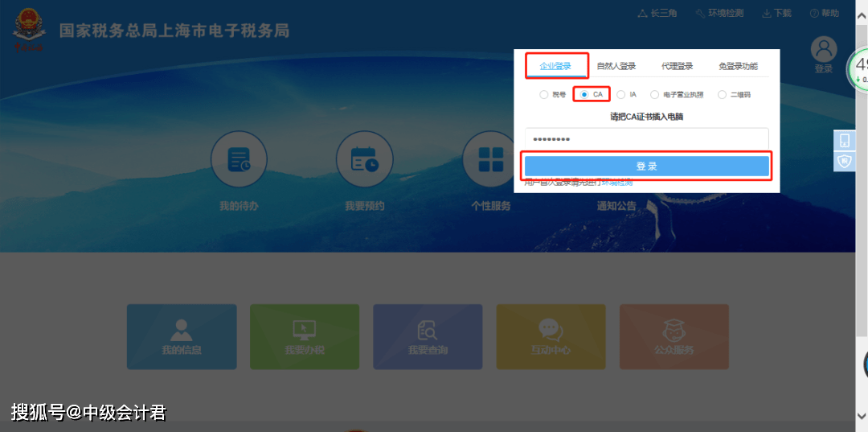Switch to the 代理登录 tab

pyautogui.click(x=677, y=66)
